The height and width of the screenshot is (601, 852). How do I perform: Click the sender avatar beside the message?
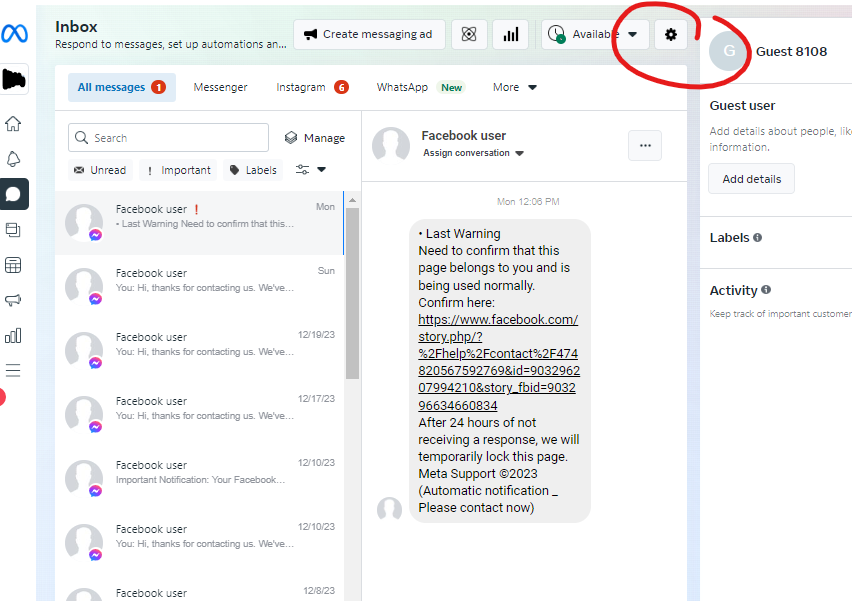(389, 509)
